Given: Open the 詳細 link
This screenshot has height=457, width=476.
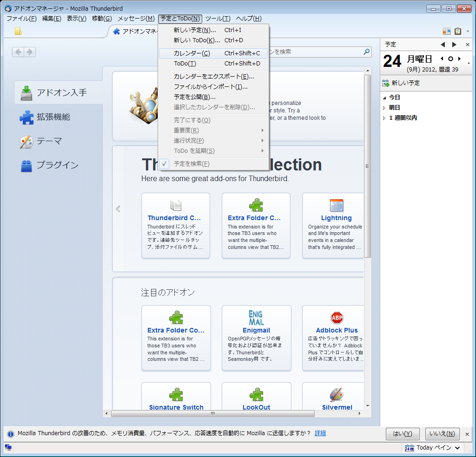Looking at the screenshot, I should coord(320,433).
